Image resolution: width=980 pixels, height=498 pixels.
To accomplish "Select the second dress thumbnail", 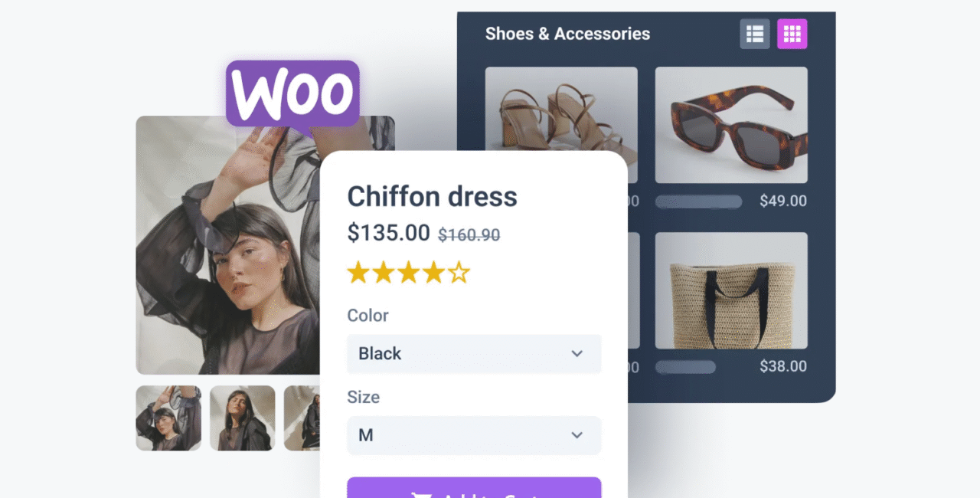I will [243, 418].
